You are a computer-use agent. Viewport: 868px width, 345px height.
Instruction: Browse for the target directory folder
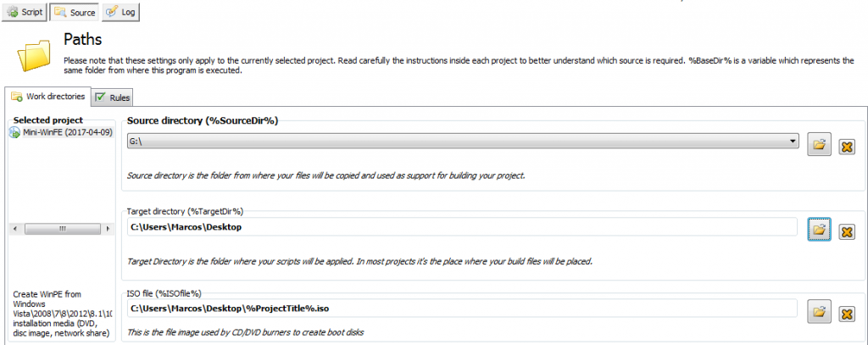(818, 230)
